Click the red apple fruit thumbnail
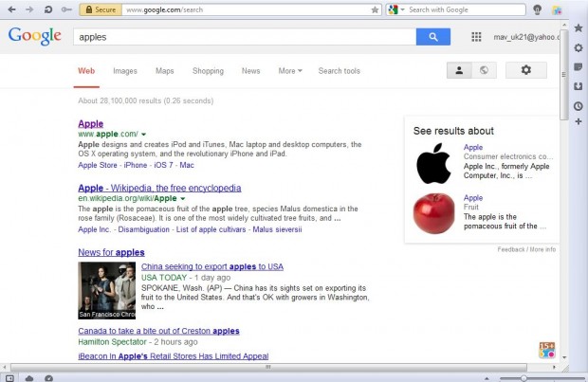The width and height of the screenshot is (588, 382). click(433, 213)
